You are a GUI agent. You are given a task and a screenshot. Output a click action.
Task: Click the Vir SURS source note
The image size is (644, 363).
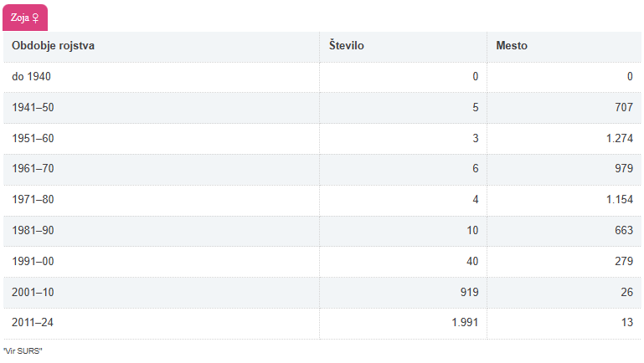tap(23, 351)
